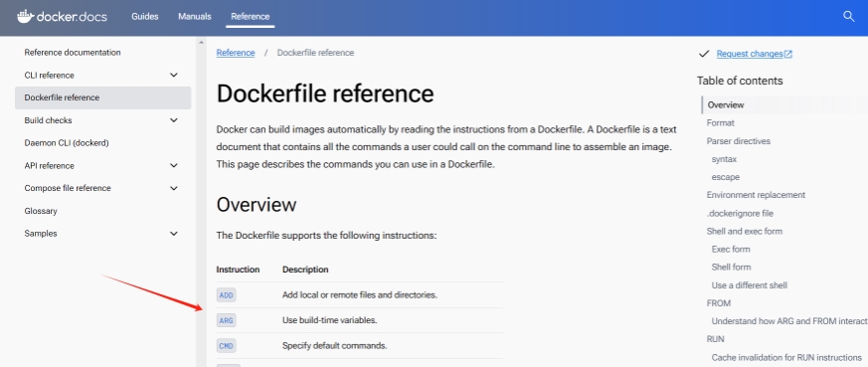The height and width of the screenshot is (367, 868).
Task: Click 'Add local or remote files and directories.'
Action: 360,295
